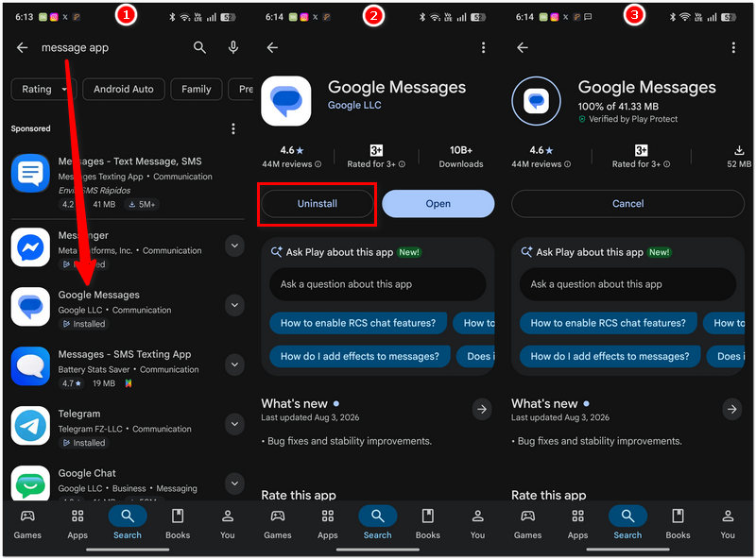
Task: Expand Telegram result chevron
Action: [x=234, y=424]
